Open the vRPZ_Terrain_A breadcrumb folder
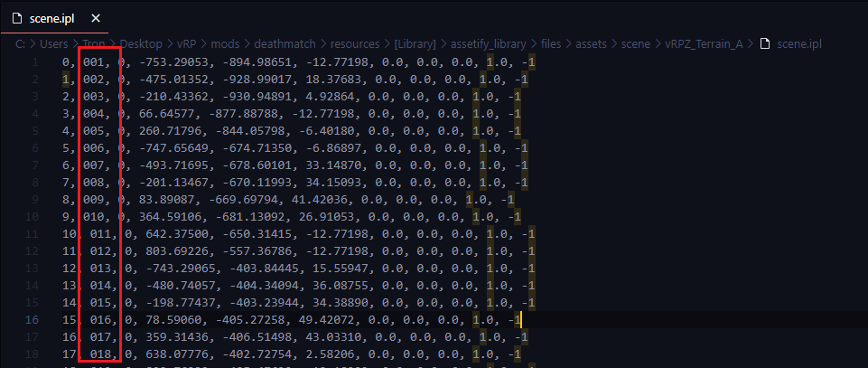This screenshot has height=368, width=868. click(x=705, y=43)
